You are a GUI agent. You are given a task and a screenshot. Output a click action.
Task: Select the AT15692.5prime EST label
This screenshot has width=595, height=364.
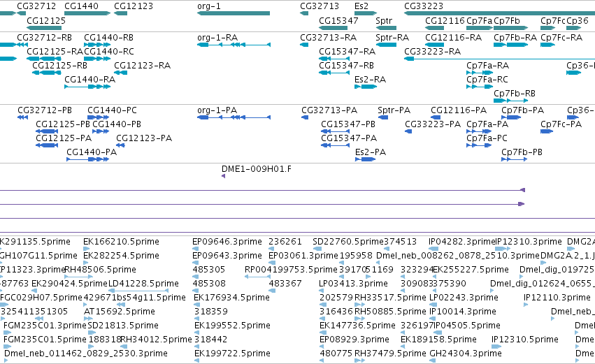120,312
